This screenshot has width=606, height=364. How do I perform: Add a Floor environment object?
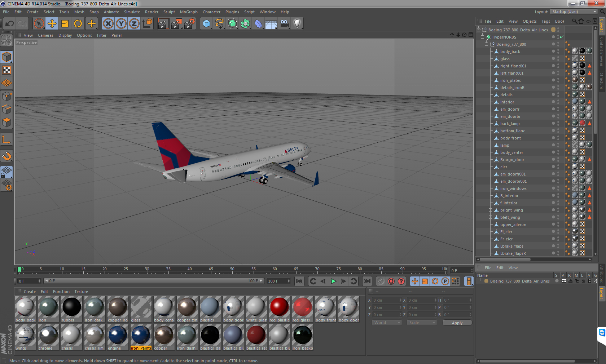271,24
